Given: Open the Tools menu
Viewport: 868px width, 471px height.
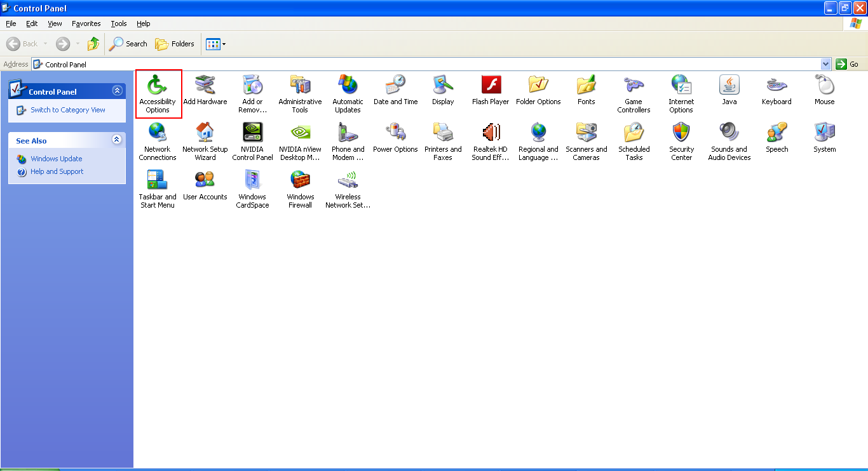Looking at the screenshot, I should pyautogui.click(x=119, y=23).
